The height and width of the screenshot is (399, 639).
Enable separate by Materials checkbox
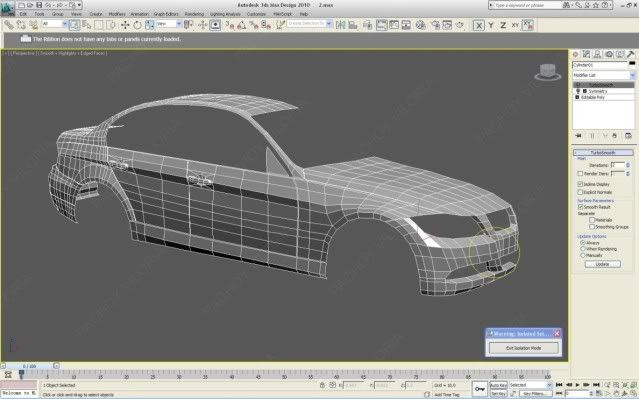click(x=592, y=220)
